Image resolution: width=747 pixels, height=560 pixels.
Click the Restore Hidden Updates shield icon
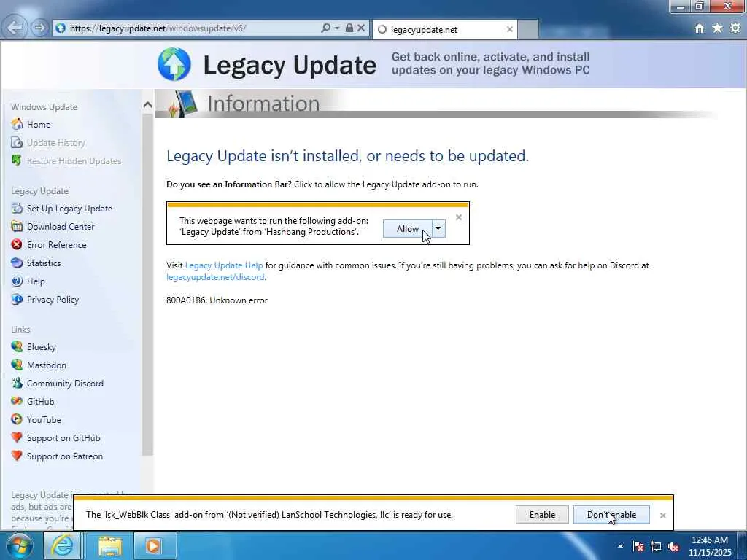coord(17,160)
